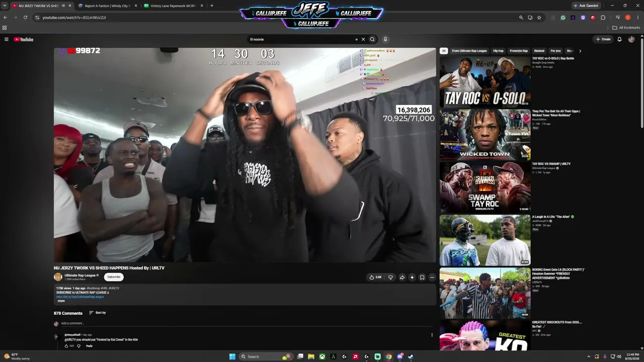Screen dimensions: 644x362
Task: Open 'A Laugh In A Life' video thumbnail
Action: 485,240
